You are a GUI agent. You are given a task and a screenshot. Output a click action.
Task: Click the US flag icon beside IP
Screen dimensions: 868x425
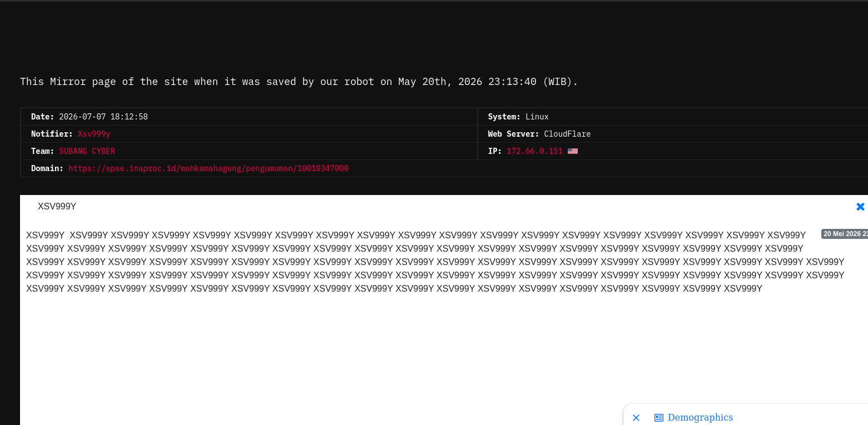[573, 151]
